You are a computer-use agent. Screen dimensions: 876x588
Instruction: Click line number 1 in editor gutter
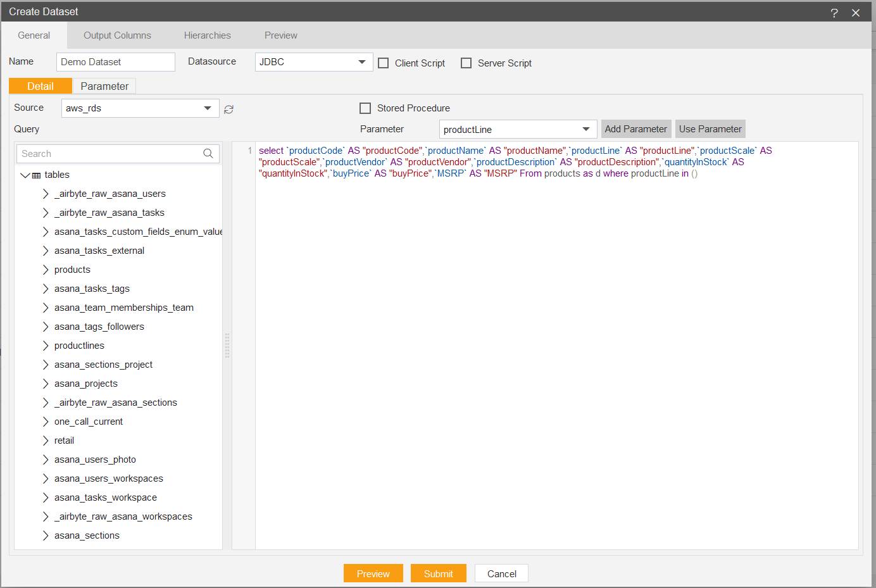point(250,151)
